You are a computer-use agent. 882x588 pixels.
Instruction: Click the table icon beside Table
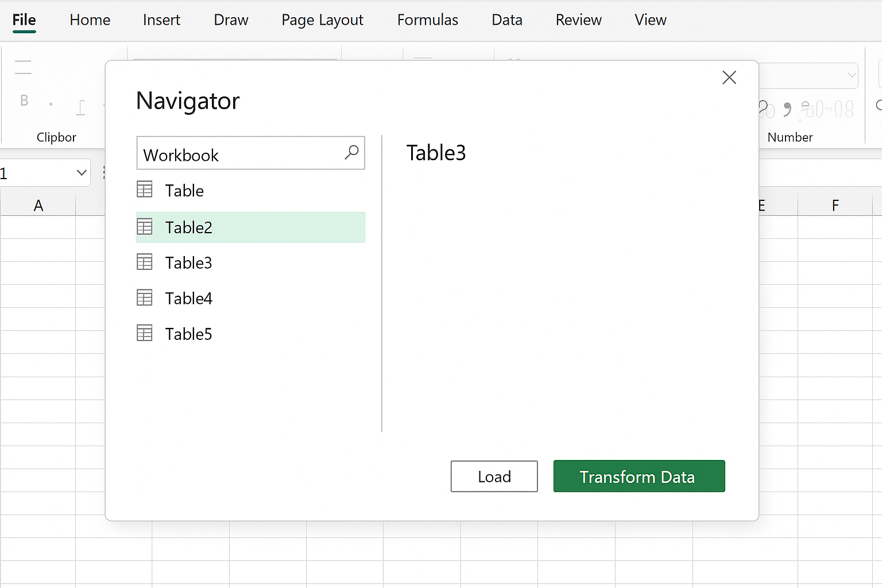(x=145, y=189)
